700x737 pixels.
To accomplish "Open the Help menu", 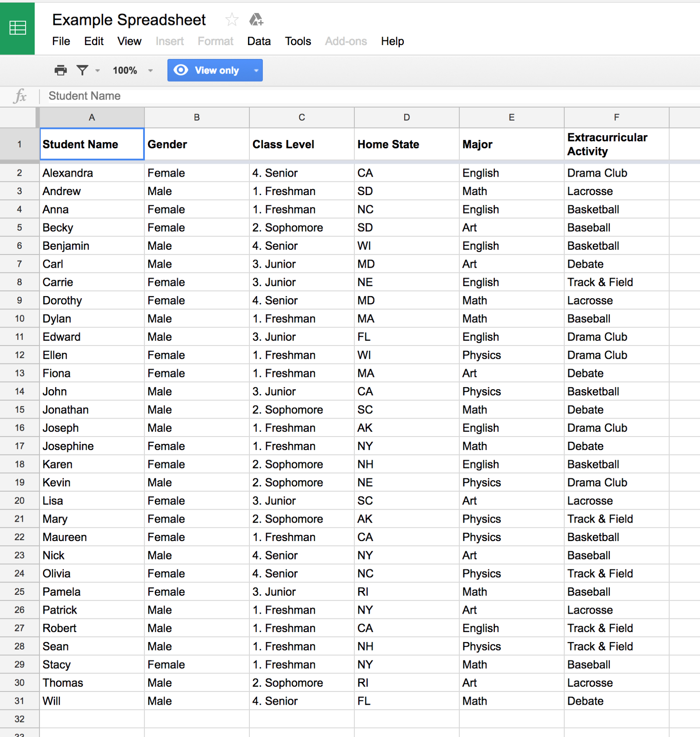I will [392, 41].
